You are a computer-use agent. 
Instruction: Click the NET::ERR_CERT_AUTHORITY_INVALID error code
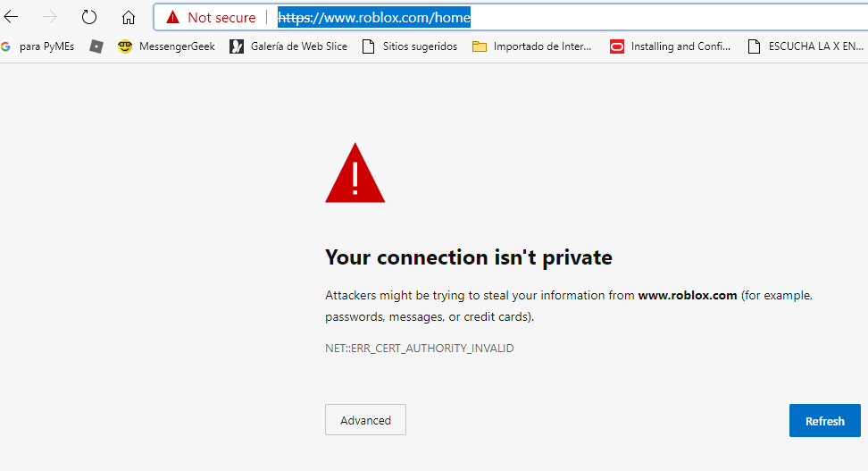[419, 348]
